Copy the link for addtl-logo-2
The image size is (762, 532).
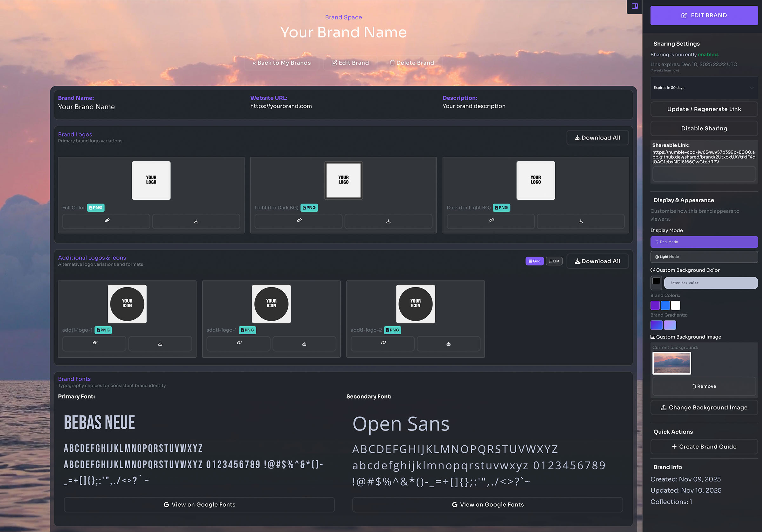[x=382, y=343]
